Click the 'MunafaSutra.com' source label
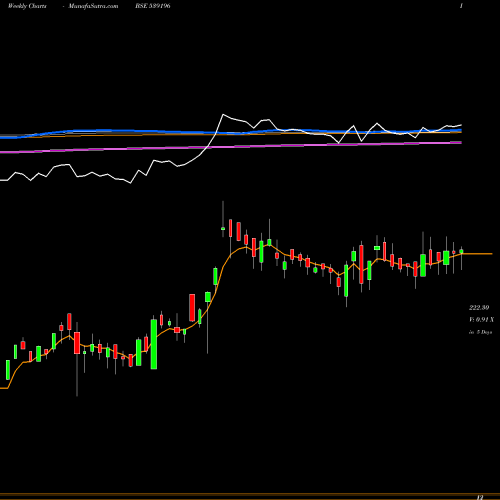500x500 pixels. pos(93,6)
